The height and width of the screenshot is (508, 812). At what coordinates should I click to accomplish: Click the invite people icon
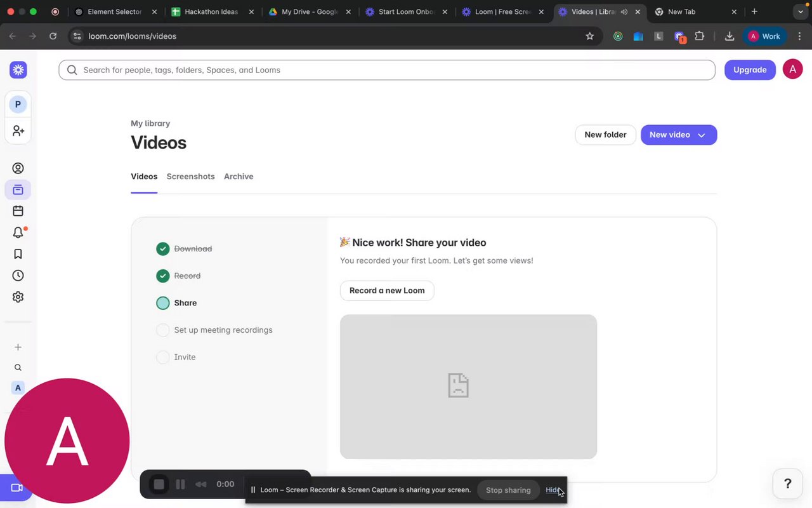(x=18, y=131)
